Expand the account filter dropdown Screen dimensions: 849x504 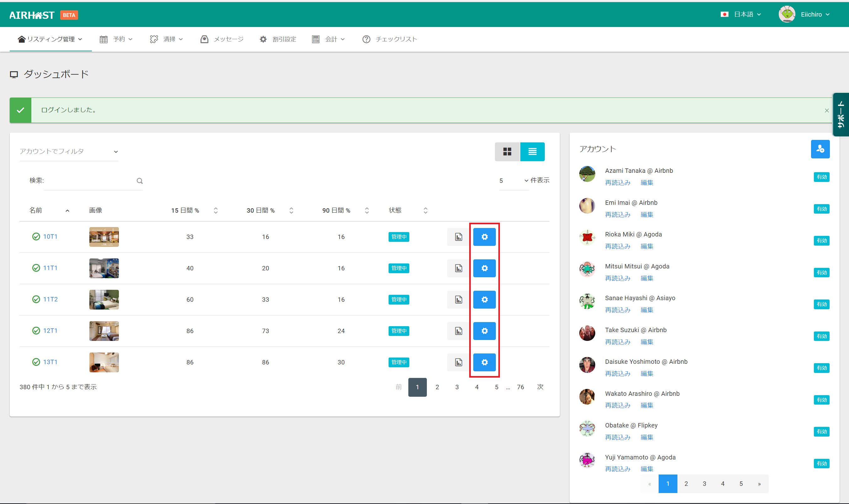pos(69,151)
